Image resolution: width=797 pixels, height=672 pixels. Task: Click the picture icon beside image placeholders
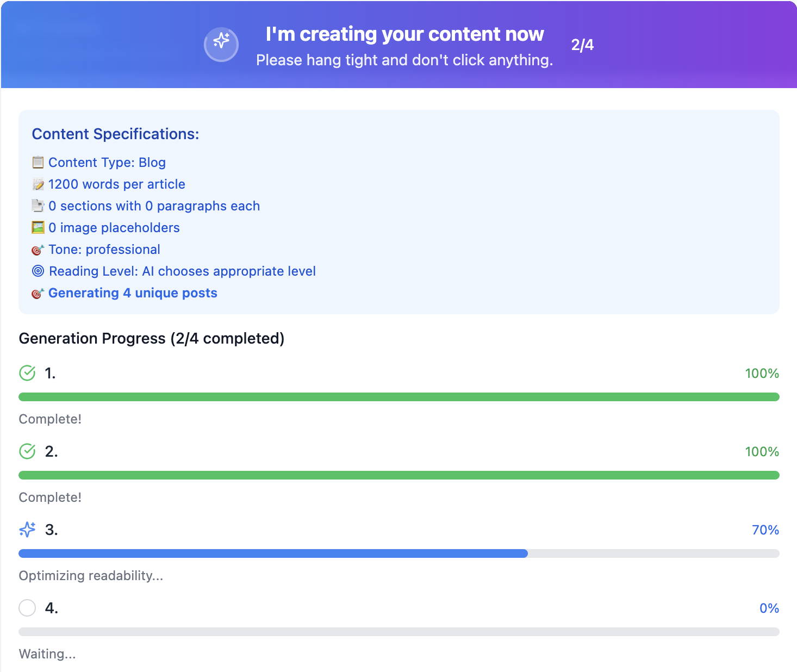point(38,228)
